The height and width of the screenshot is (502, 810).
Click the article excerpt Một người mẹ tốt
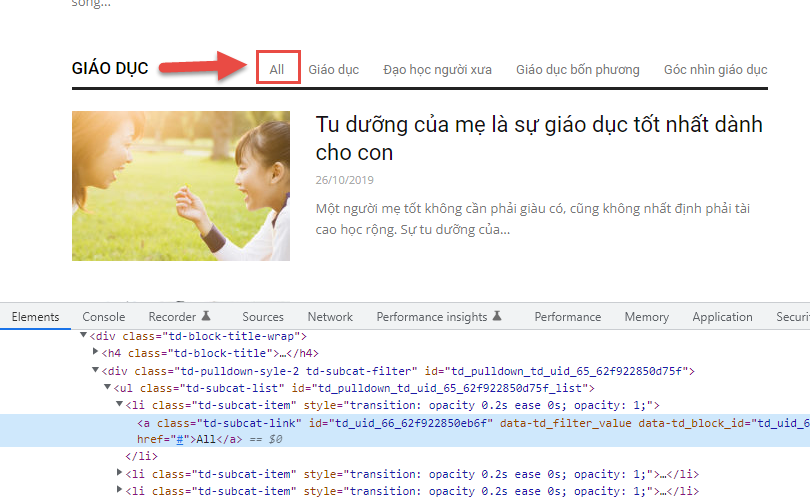coord(533,219)
